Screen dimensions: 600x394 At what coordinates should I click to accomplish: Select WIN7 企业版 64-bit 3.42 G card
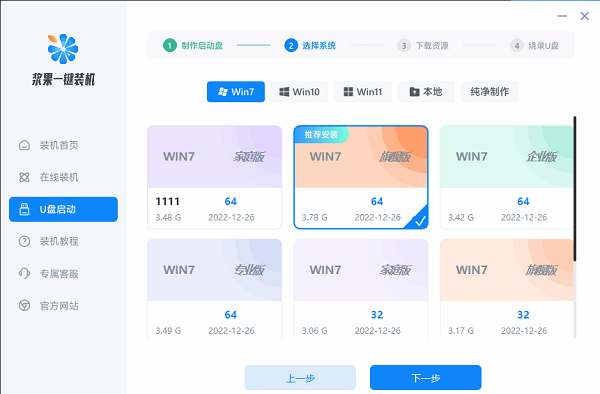click(x=507, y=177)
